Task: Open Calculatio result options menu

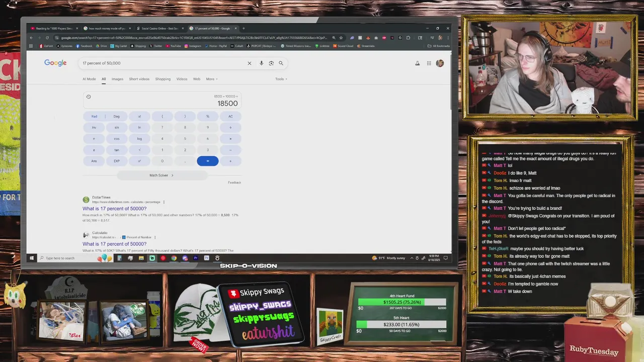Action: pyautogui.click(x=155, y=237)
